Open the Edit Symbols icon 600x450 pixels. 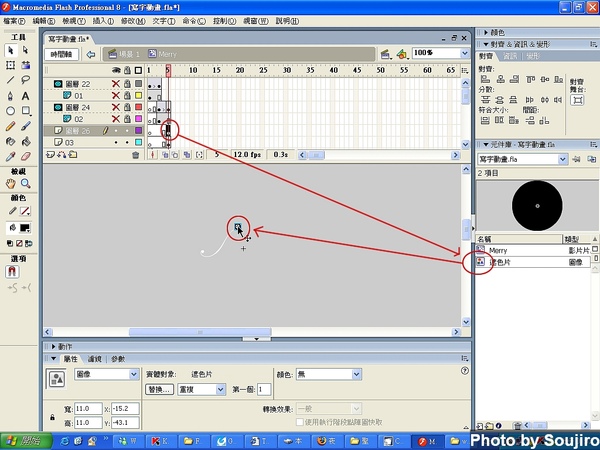point(402,54)
